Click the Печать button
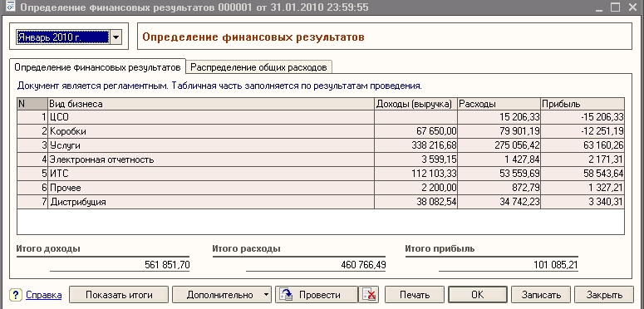 (415, 295)
